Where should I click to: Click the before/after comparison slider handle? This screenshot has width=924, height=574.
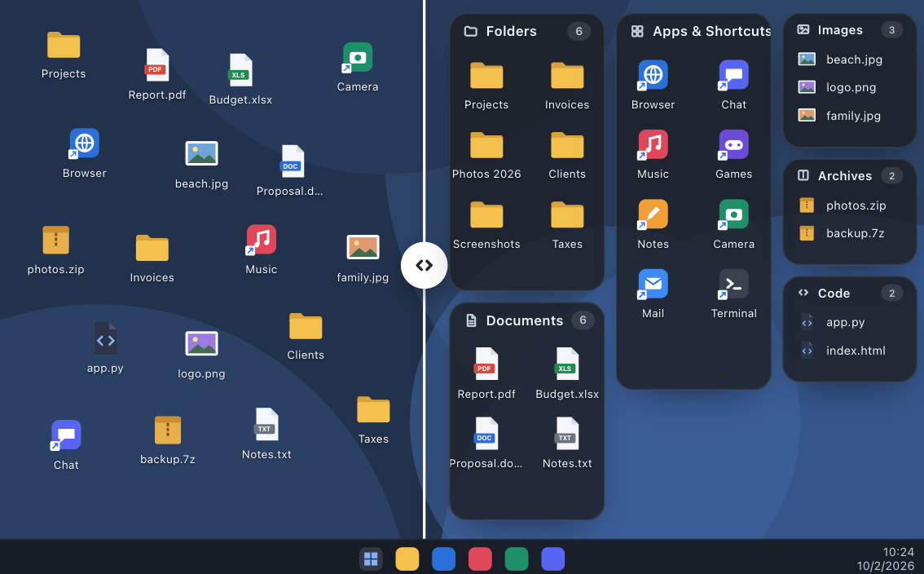424,265
